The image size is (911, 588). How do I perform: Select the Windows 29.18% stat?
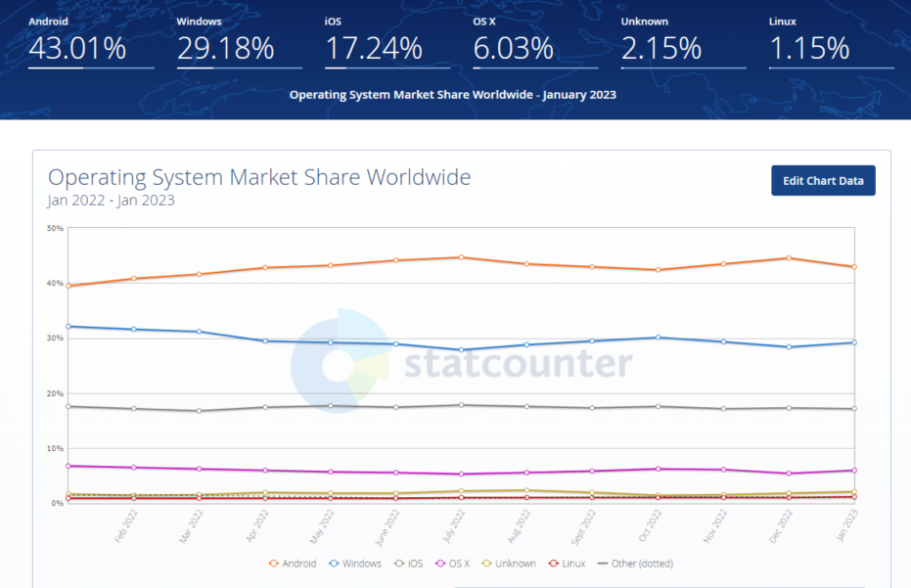(x=239, y=42)
